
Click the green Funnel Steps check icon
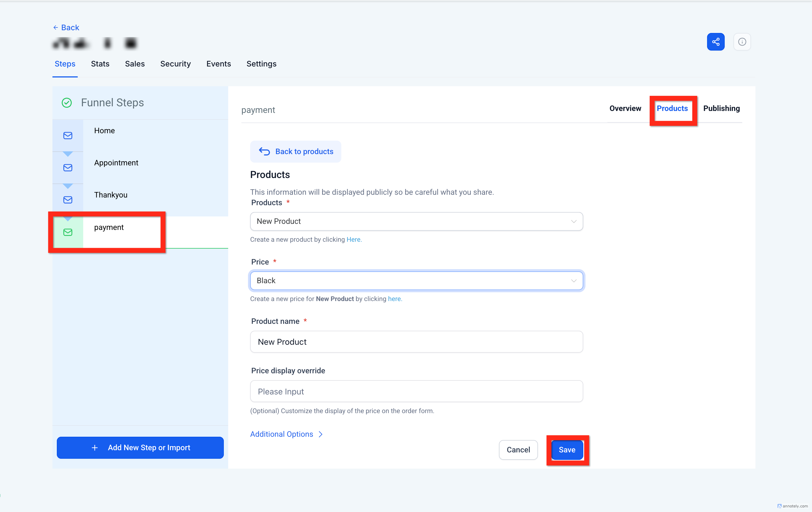point(67,102)
